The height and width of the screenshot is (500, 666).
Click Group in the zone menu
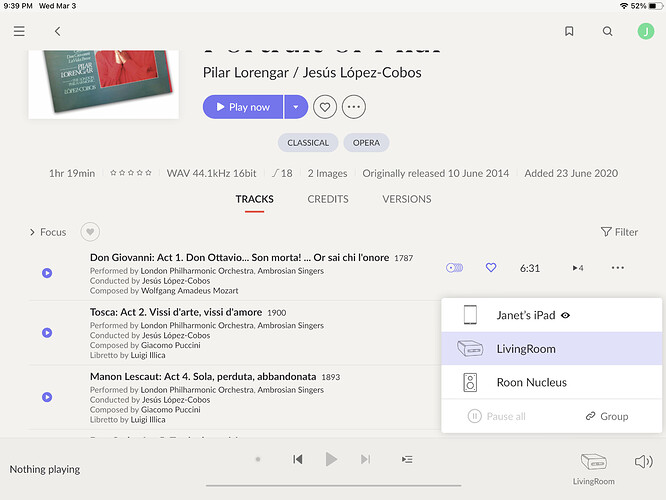coord(607,416)
